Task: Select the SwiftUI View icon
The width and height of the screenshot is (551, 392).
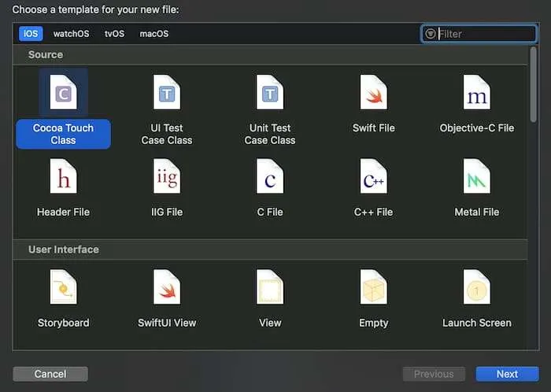Action: click(x=167, y=287)
